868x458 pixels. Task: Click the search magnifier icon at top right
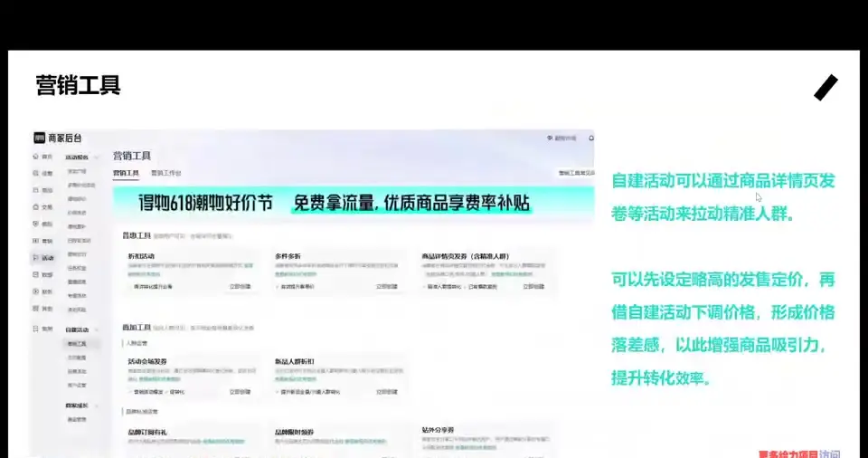coord(591,138)
